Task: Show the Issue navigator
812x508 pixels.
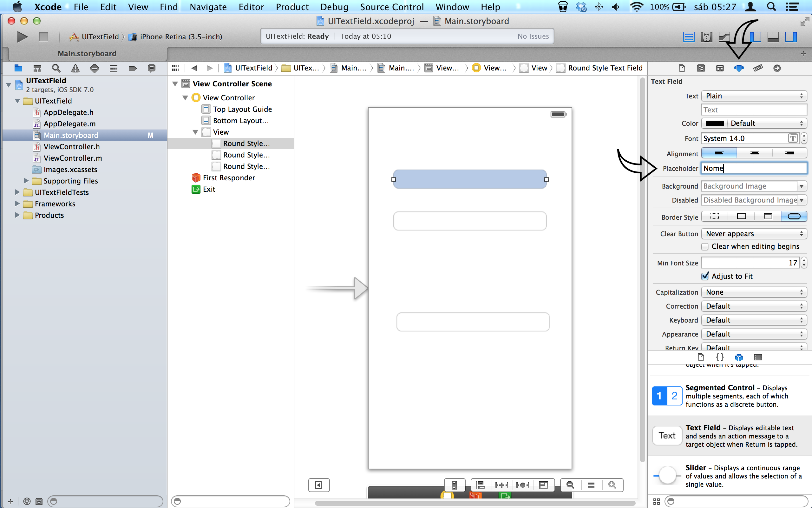Action: pos(75,69)
